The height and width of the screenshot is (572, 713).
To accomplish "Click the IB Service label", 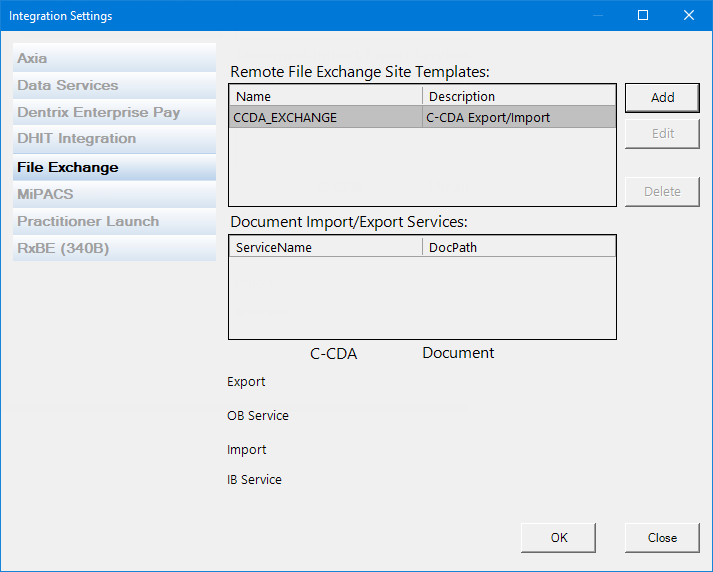I will [254, 480].
